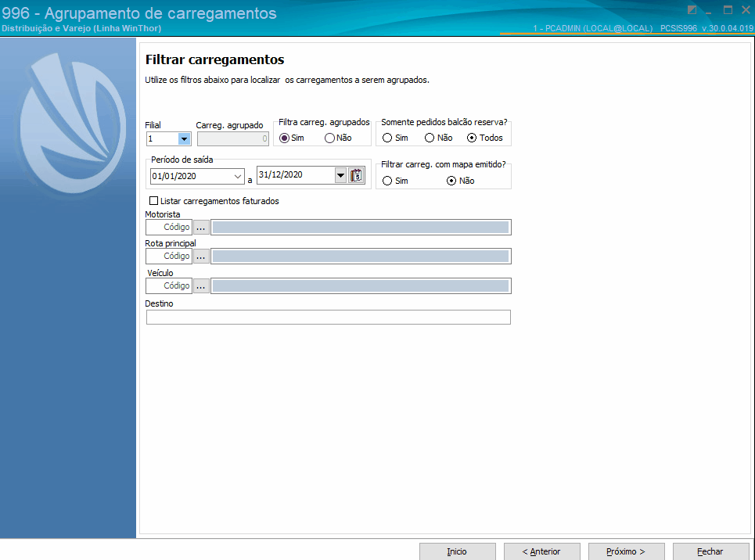Click the Veículo Código input field
This screenshot has height=560, width=755.
click(169, 286)
